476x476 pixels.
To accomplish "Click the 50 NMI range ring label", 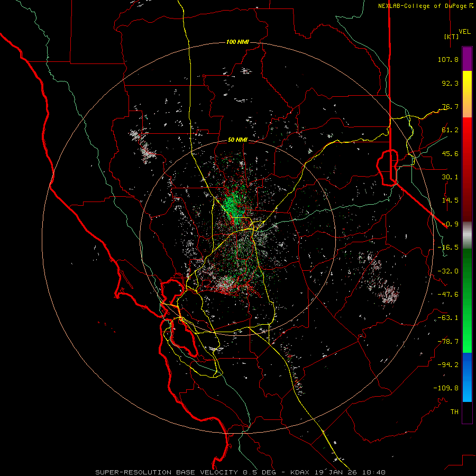I will (x=237, y=140).
